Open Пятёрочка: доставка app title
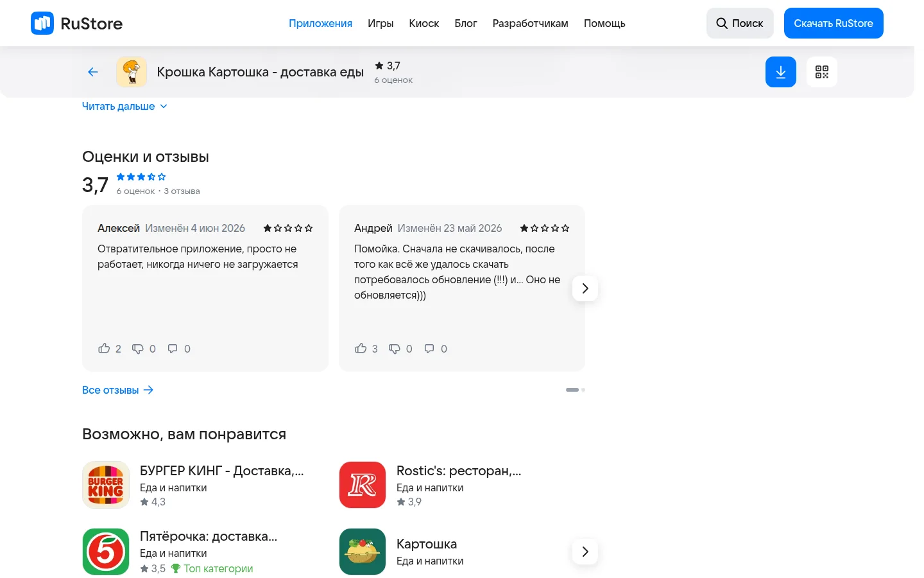This screenshot has width=924, height=578. click(209, 536)
